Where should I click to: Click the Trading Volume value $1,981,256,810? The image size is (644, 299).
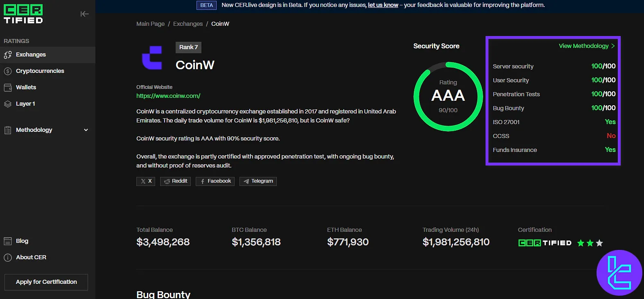[x=456, y=242]
